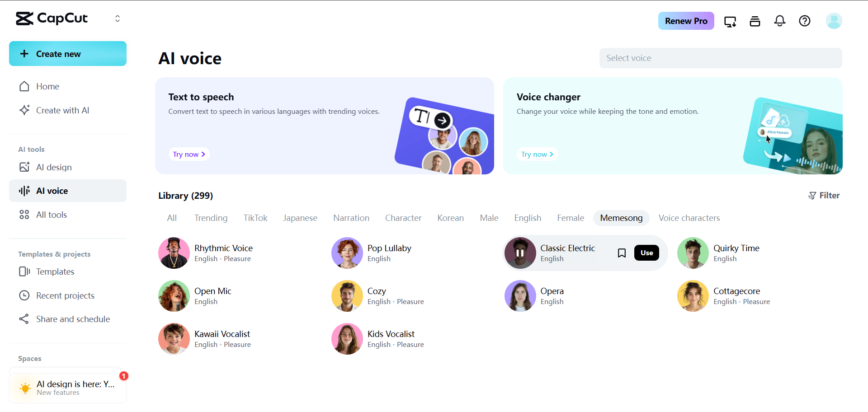Image resolution: width=868 pixels, height=412 pixels.
Task: Open the user profile avatar
Action: 834,21
